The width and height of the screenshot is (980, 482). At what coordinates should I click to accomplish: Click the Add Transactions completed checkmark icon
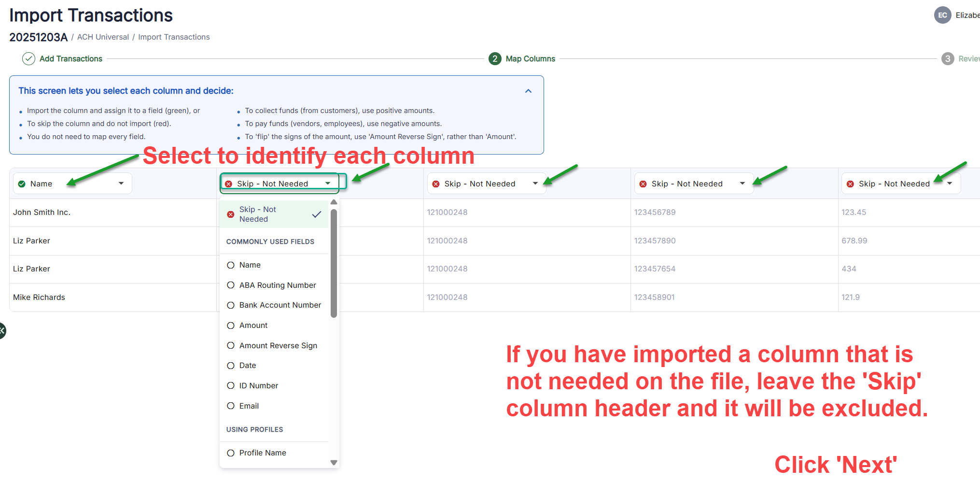[28, 58]
